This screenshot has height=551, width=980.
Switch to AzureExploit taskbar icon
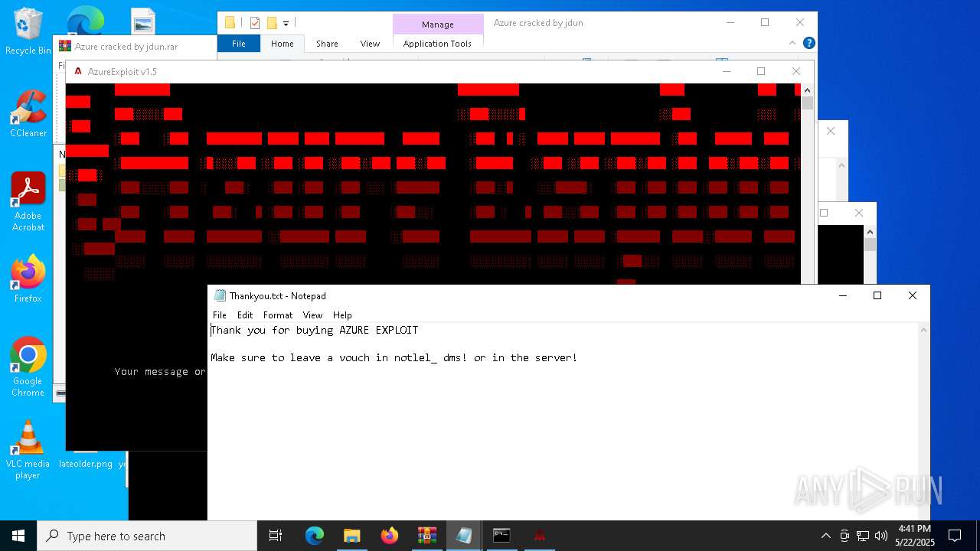click(539, 536)
